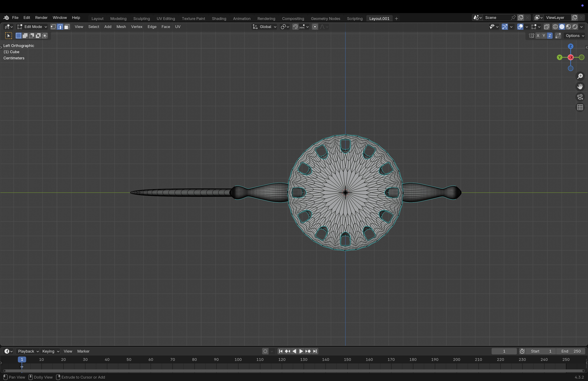Set selection mode to new selection
588x381 pixels.
tap(19, 36)
